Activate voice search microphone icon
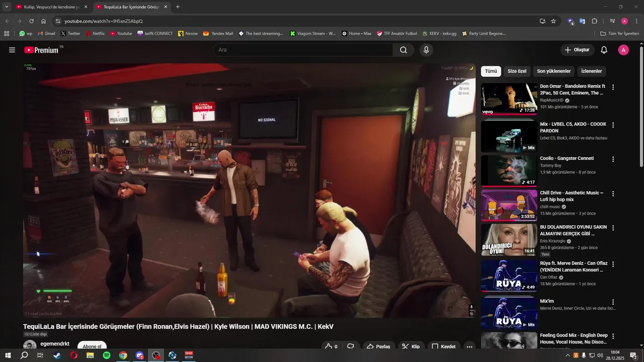Viewport: 644px width, 362px height. click(x=426, y=50)
